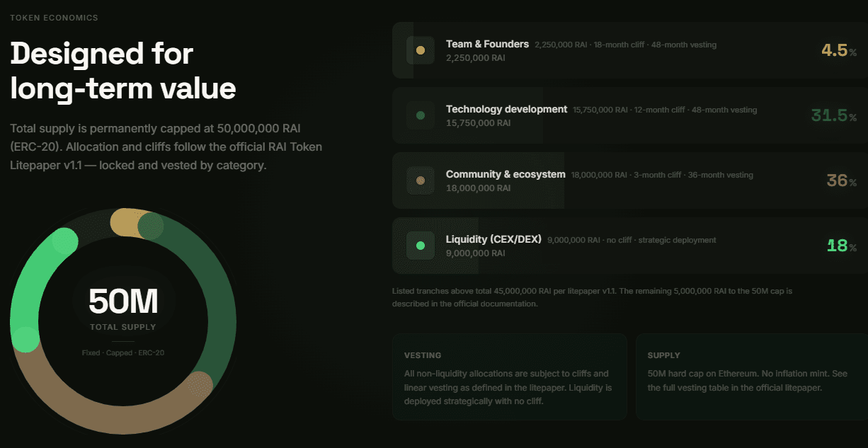Open the SUPPLY info card
The image size is (868, 448).
(x=752, y=377)
